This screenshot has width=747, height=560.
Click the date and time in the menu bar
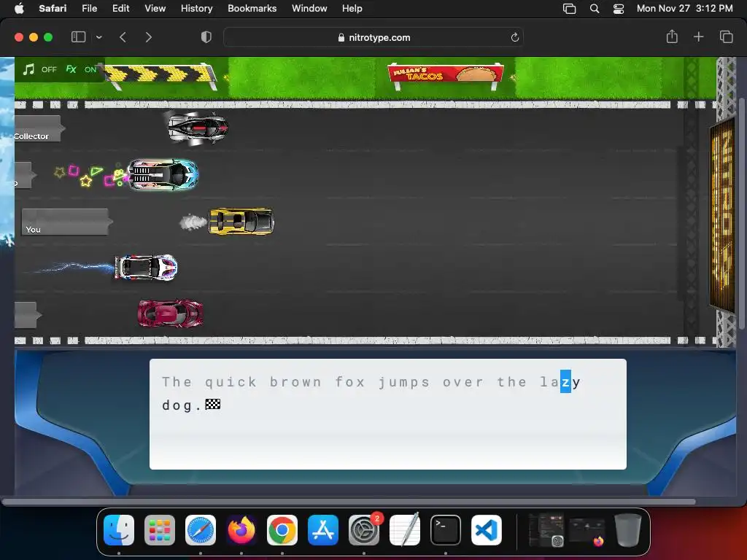click(x=684, y=8)
